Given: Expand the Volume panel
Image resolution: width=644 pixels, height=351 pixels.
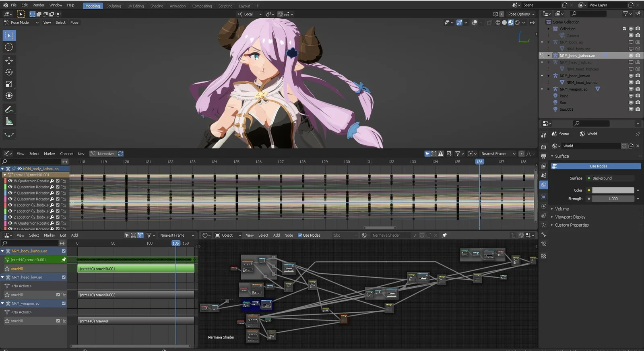Looking at the screenshot, I should point(562,209).
